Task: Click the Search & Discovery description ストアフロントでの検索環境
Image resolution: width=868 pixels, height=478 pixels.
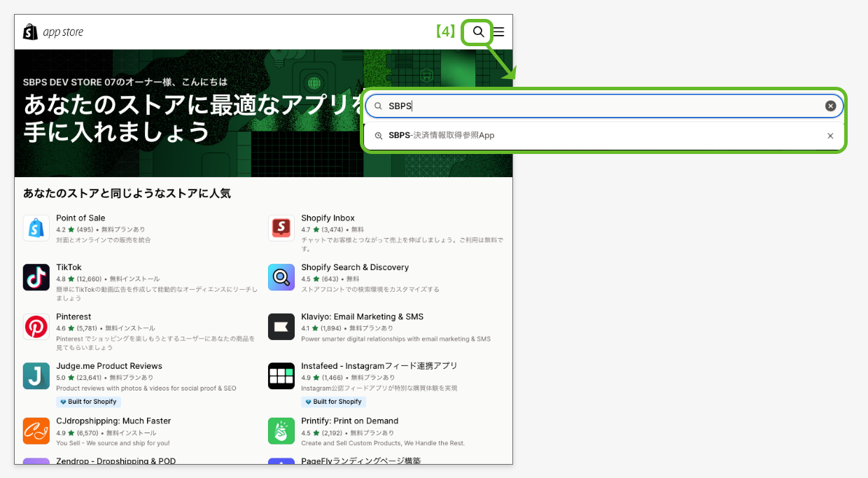Action: (370, 289)
